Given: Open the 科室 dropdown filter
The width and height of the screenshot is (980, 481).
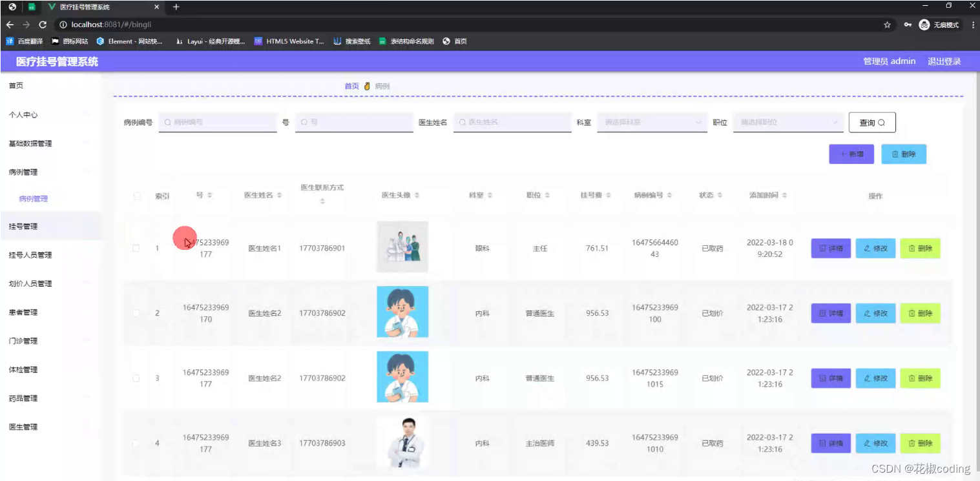Looking at the screenshot, I should pos(652,122).
